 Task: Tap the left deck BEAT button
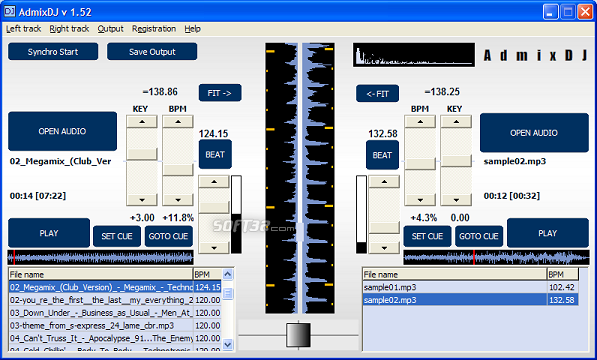[215, 154]
